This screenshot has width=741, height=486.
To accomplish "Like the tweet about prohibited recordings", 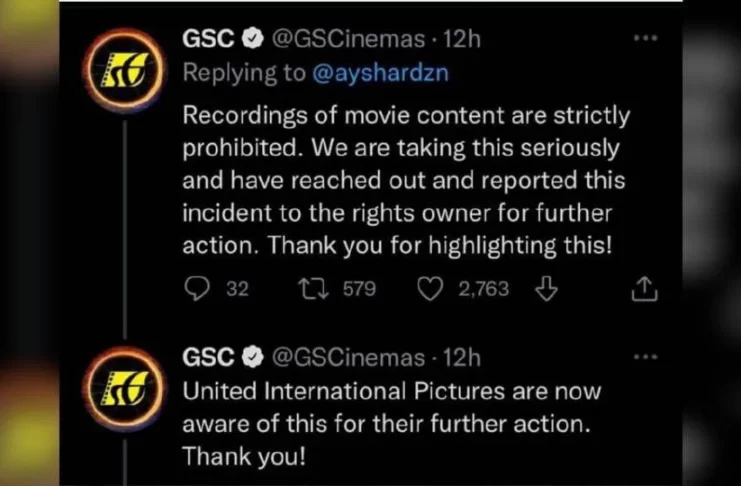I will (x=429, y=290).
